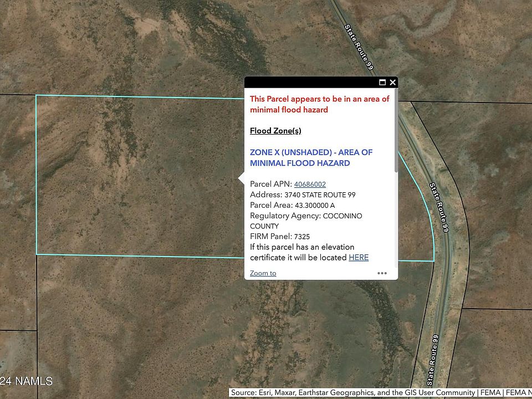Click the map attribution source text

[380, 392]
